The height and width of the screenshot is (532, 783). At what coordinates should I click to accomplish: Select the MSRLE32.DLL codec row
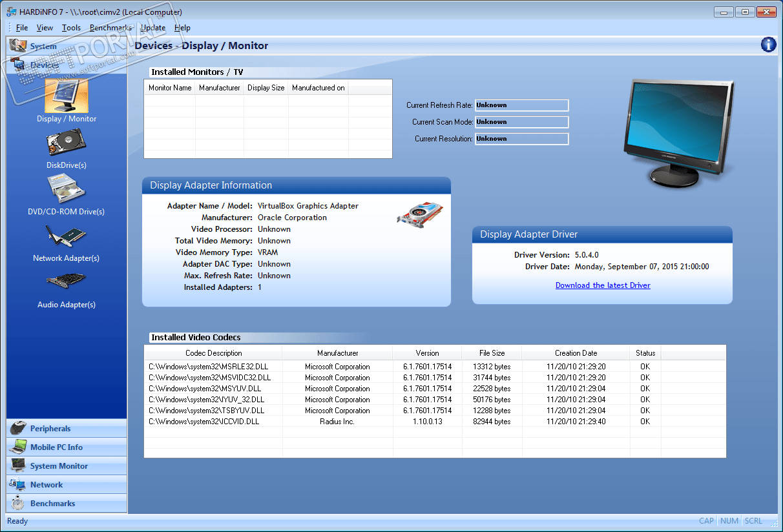click(435, 367)
